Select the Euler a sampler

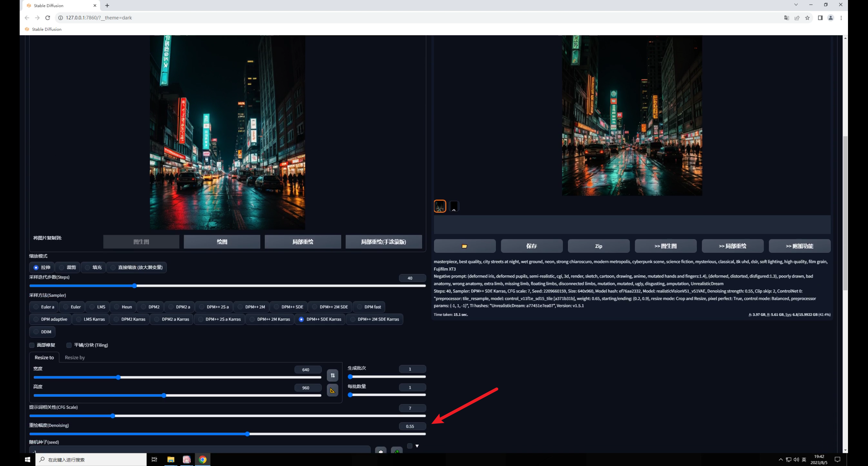click(44, 307)
